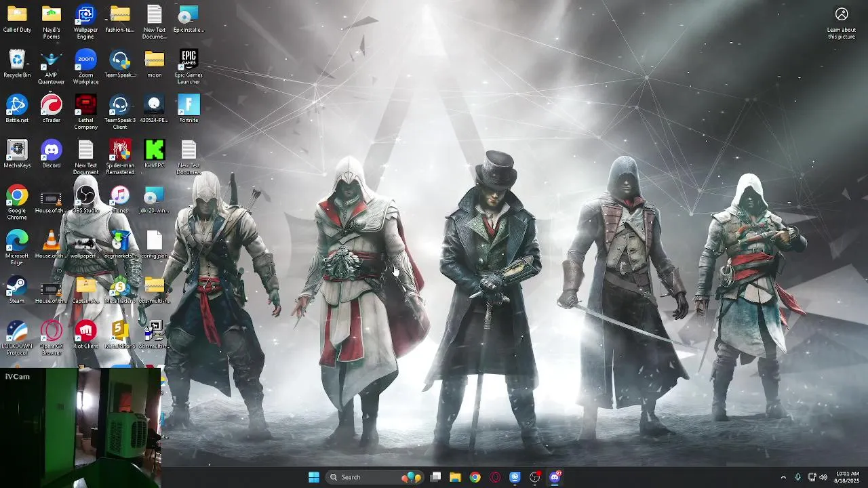Open the Recycle Bin
Image resolution: width=868 pixels, height=488 pixels.
coord(17,65)
